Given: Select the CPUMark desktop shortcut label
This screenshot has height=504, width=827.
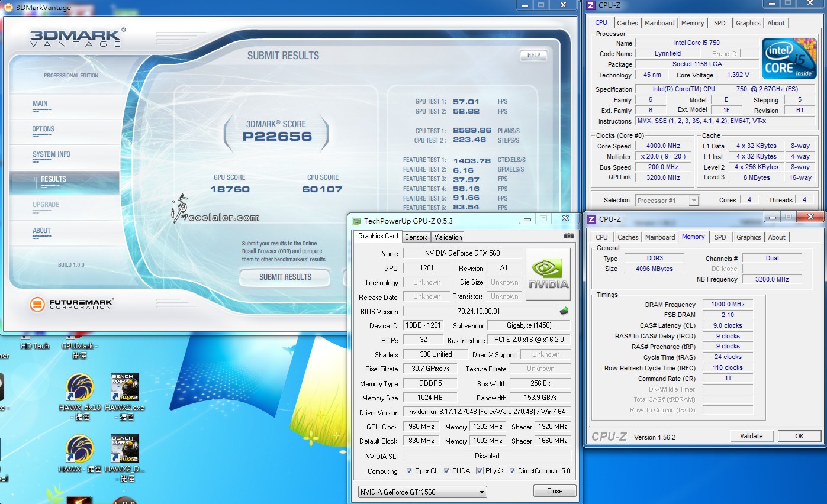Looking at the screenshot, I should 80,350.
